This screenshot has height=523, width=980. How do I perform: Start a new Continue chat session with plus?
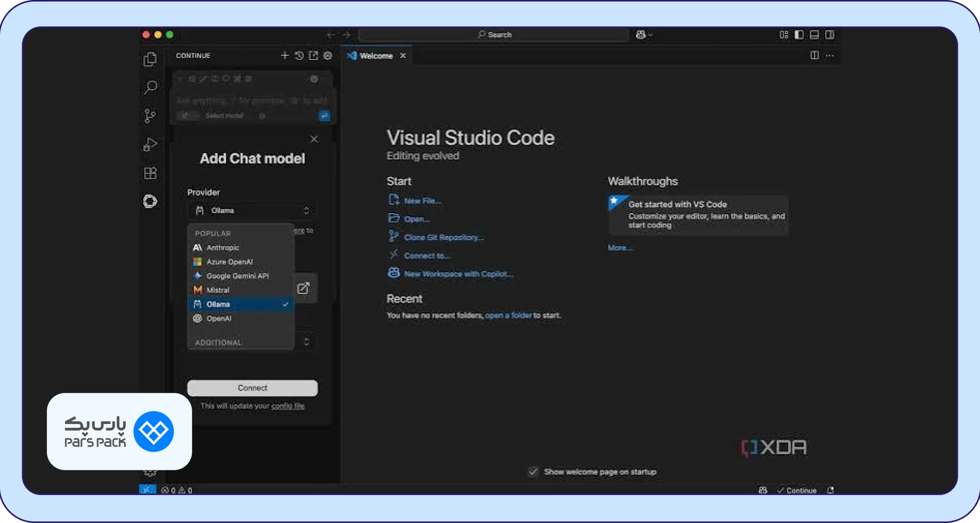(x=284, y=56)
